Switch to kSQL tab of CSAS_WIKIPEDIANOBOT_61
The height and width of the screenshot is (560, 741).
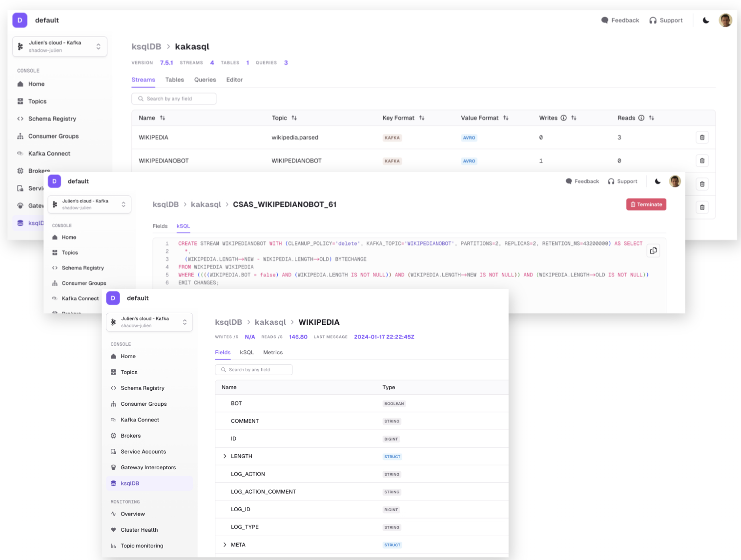point(183,226)
